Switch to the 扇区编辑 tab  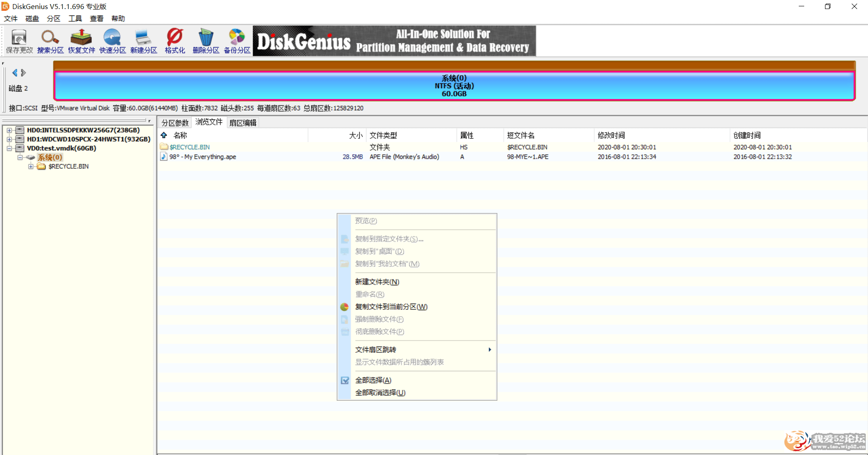click(243, 123)
